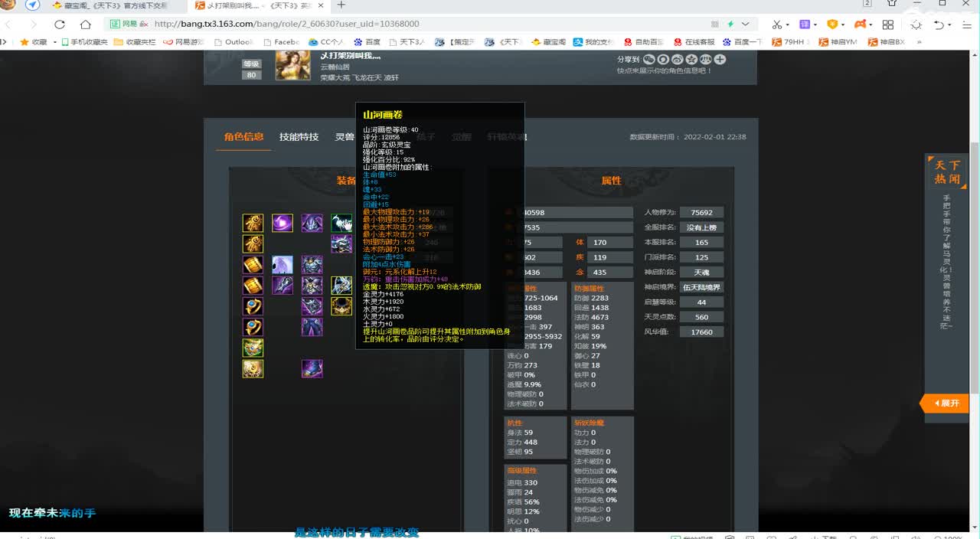
Task: Open a new browser tab with plus
Action: pos(341,5)
